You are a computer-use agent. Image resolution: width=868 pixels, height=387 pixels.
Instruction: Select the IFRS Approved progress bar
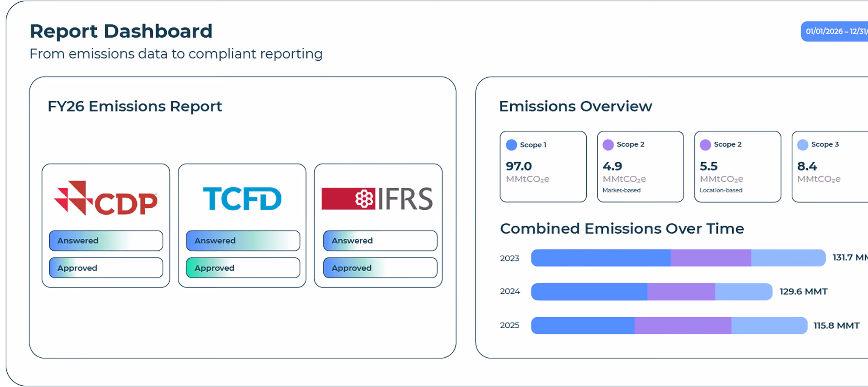pyautogui.click(x=380, y=268)
